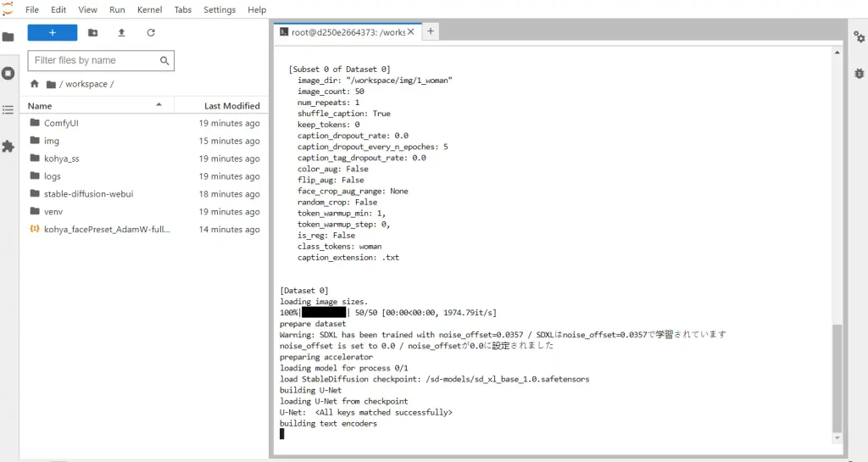This screenshot has height=462, width=868.
Task: Sort files by Name column header
Action: point(40,106)
